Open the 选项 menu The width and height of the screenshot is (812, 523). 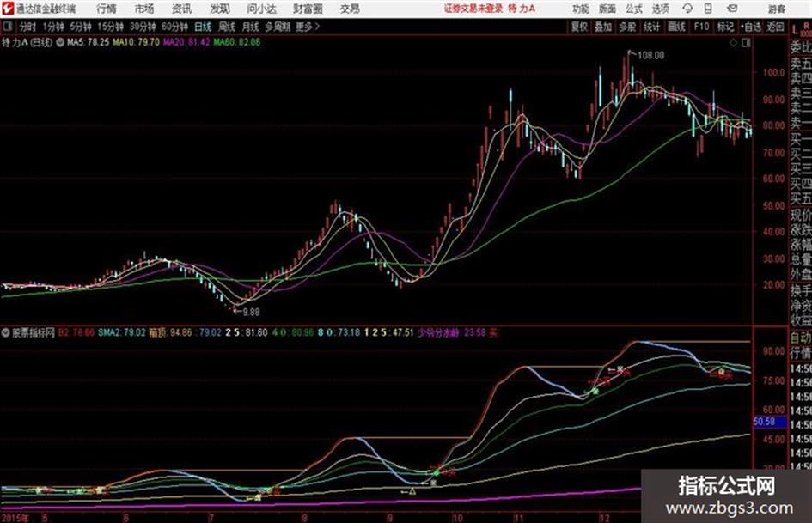coord(661,9)
